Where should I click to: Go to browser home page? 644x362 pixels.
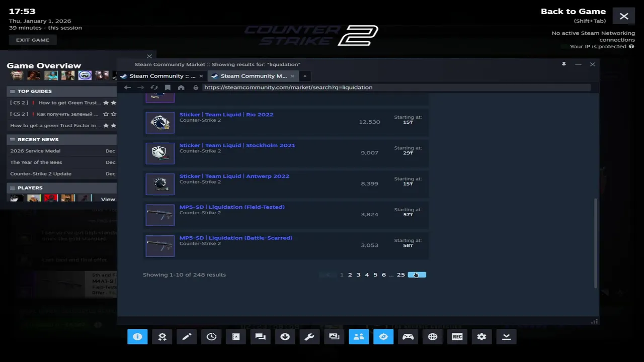coord(181,87)
